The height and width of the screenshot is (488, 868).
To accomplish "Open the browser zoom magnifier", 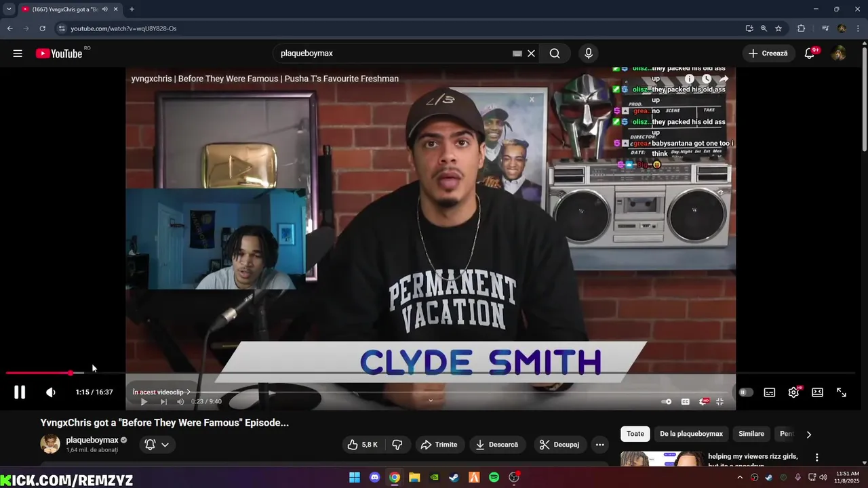I will [x=764, y=28].
